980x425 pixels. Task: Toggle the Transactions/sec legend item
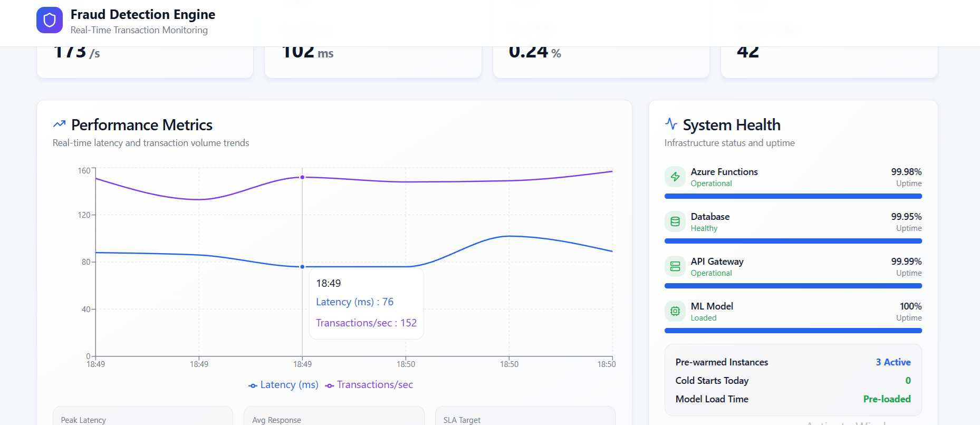pyautogui.click(x=369, y=385)
